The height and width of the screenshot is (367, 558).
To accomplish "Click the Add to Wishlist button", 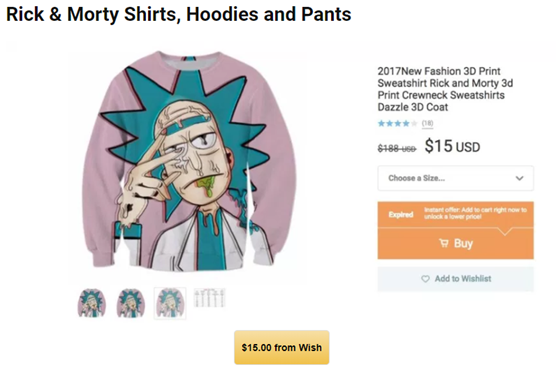I will click(456, 279).
